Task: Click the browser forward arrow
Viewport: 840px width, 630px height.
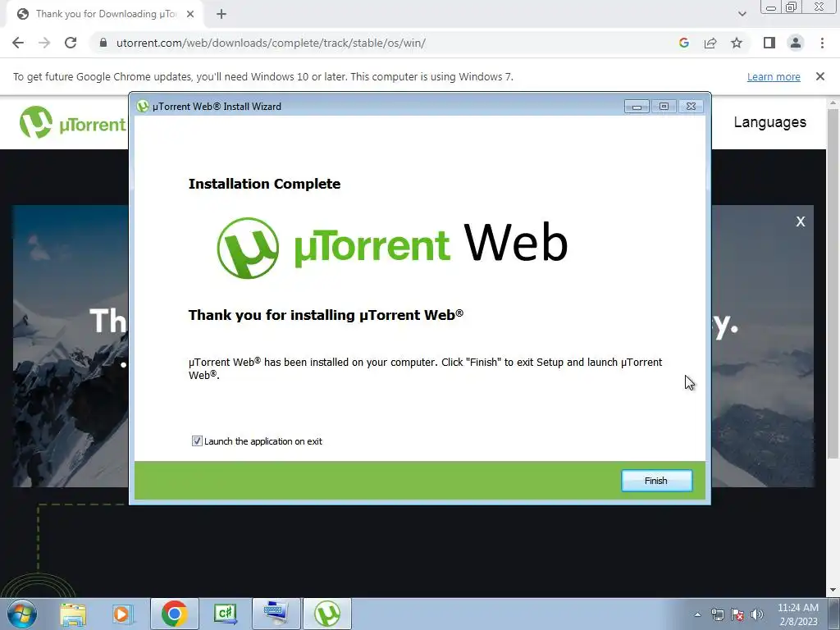Action: (44, 43)
